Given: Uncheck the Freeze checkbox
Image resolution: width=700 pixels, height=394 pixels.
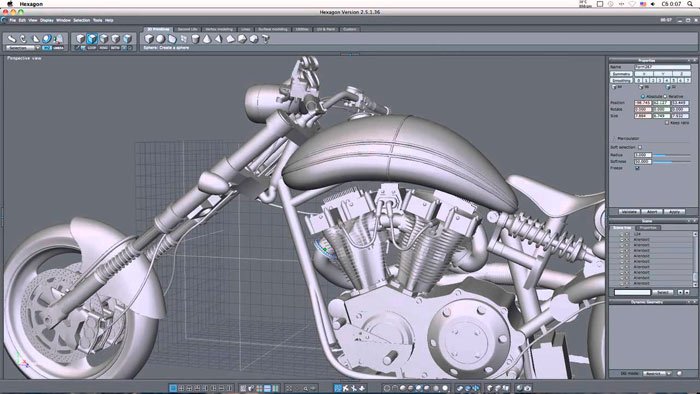Looking at the screenshot, I should [x=637, y=168].
